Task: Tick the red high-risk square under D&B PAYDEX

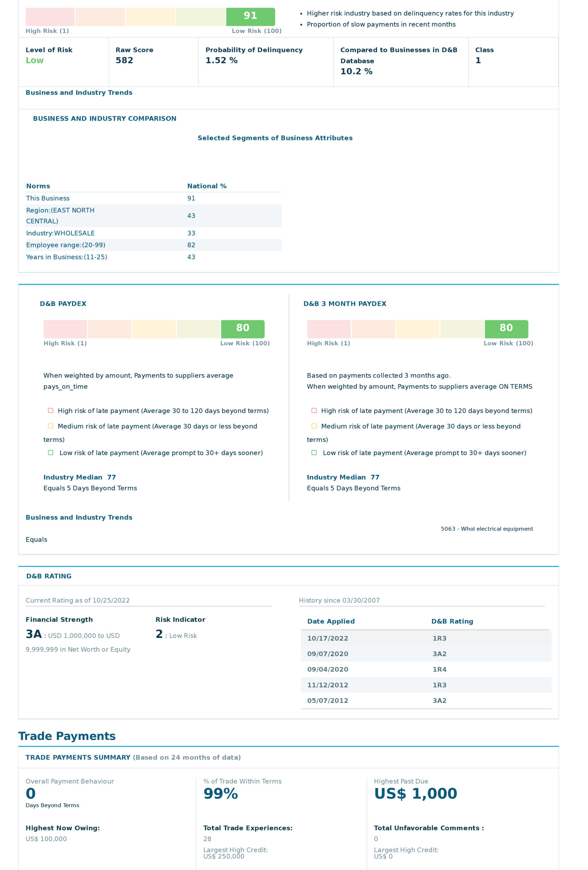Action: [51, 411]
